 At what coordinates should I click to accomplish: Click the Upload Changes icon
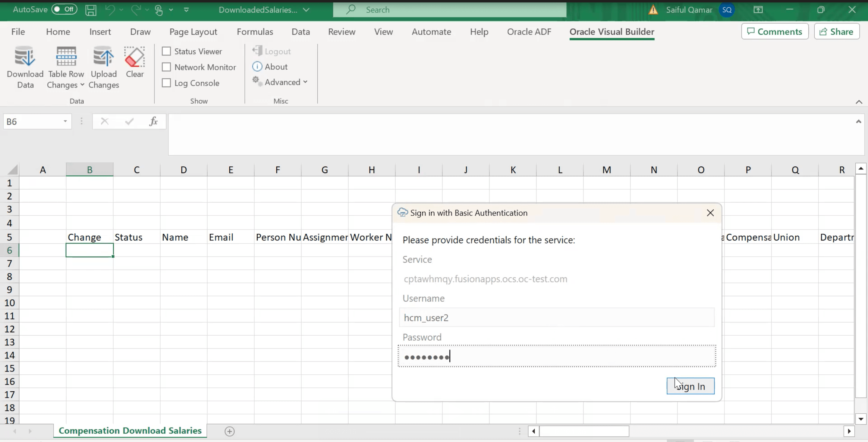point(103,57)
